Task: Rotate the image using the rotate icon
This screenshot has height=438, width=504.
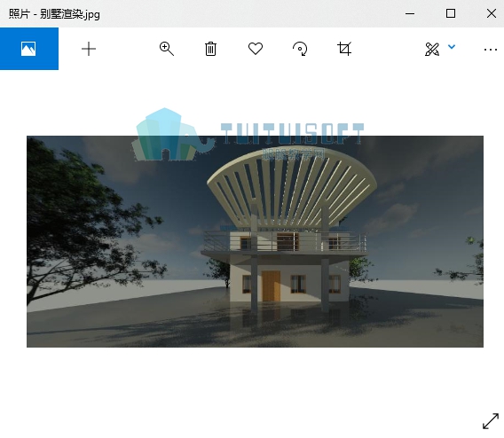Action: click(300, 49)
